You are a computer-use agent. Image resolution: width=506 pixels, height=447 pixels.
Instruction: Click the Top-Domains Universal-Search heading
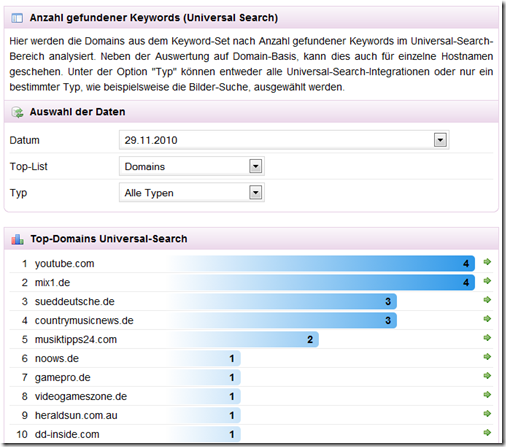[109, 239]
